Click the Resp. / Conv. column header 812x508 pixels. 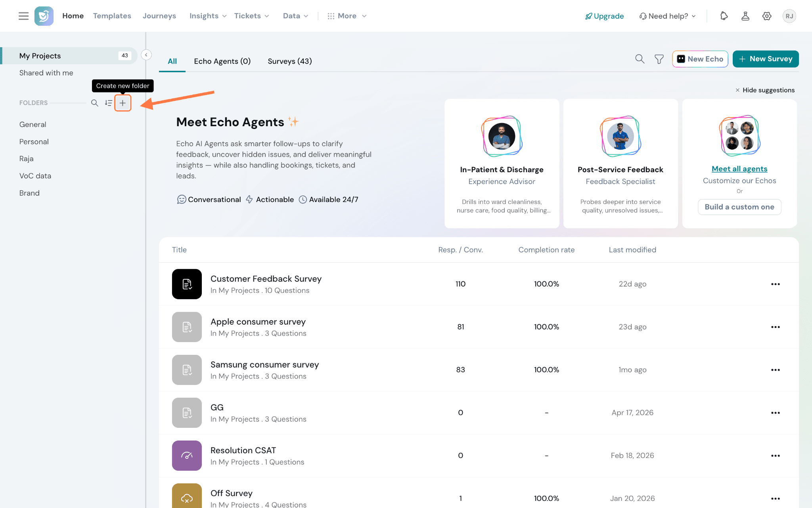click(460, 250)
